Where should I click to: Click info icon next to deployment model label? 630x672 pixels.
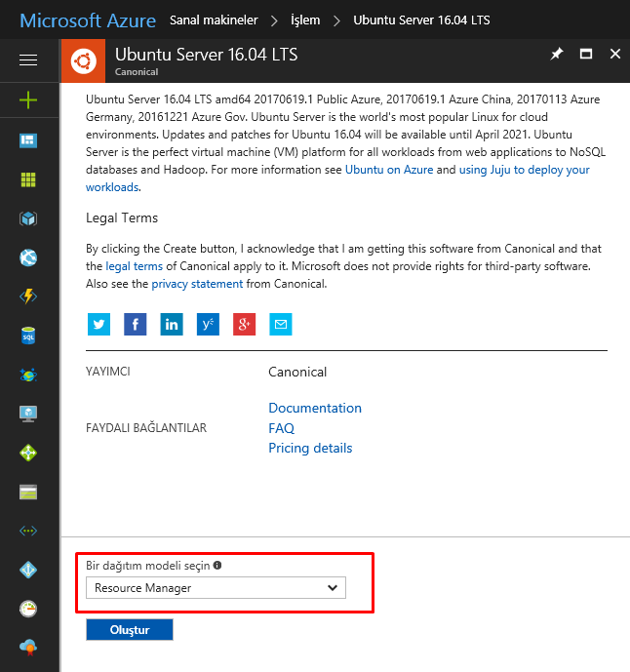217,566
